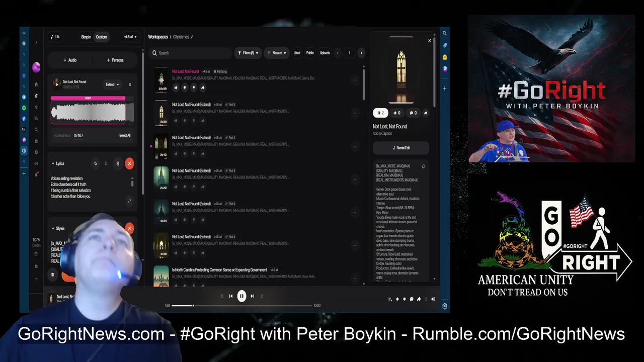This screenshot has height=362, width=644.
Task: Seek on the player progress bar
Action: click(242, 305)
